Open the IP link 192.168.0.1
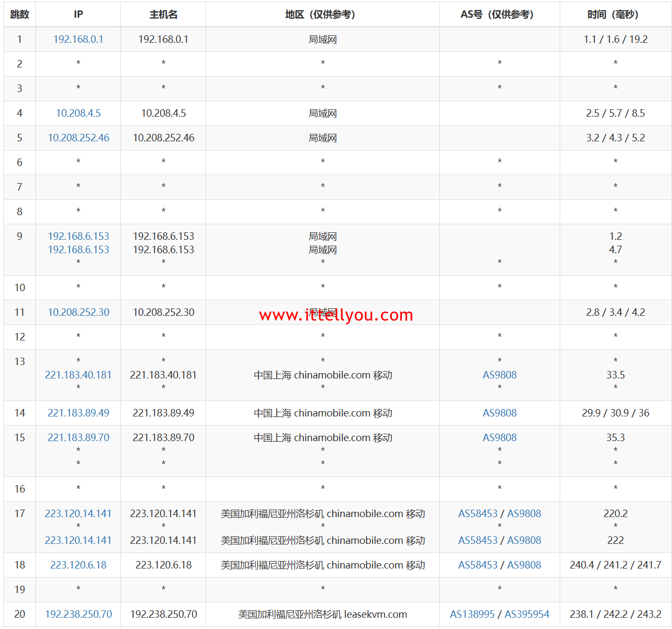The height and width of the screenshot is (629, 672). click(x=78, y=39)
